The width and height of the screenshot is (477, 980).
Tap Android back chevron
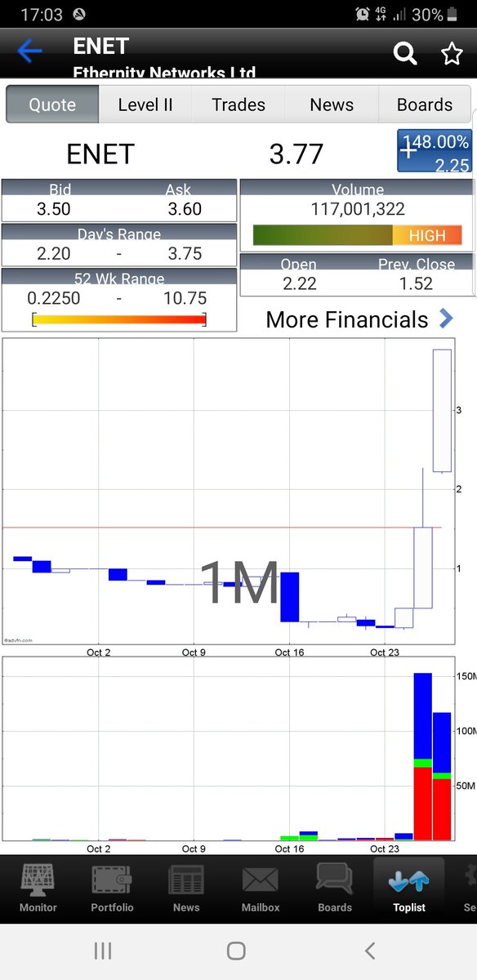(370, 951)
